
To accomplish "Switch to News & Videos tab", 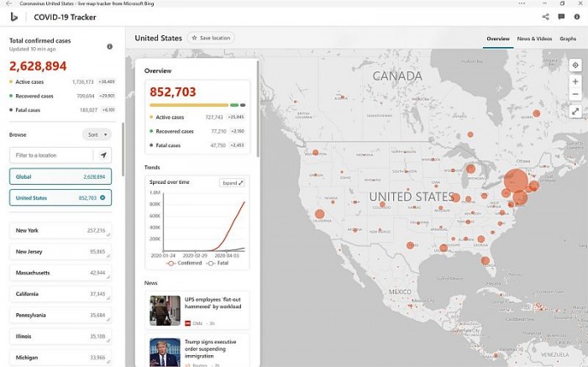I will point(534,39).
